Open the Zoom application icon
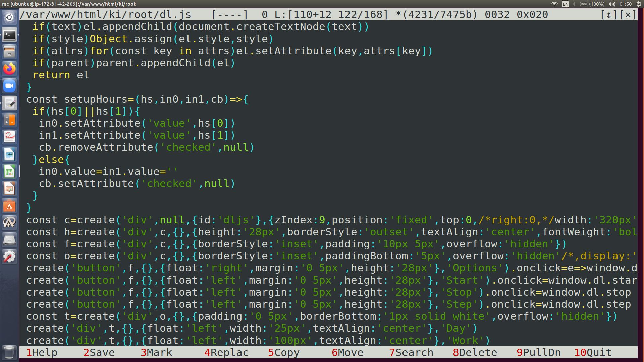This screenshot has width=644, height=362. 9,86
